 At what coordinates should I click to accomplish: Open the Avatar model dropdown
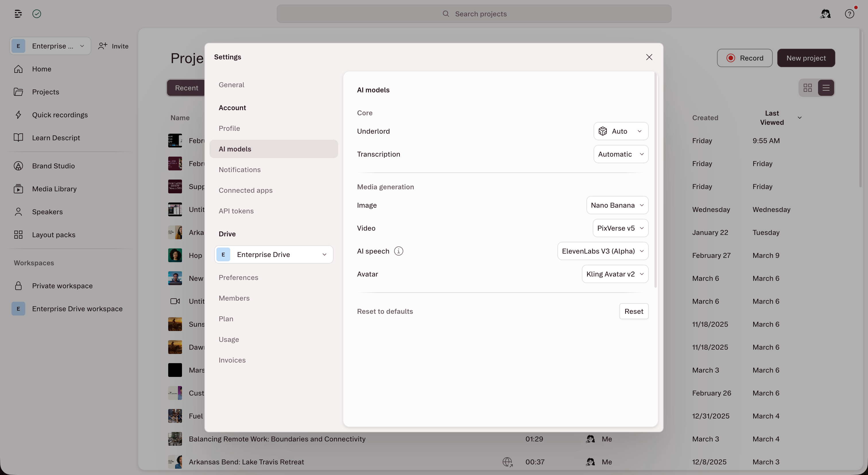[615, 274]
